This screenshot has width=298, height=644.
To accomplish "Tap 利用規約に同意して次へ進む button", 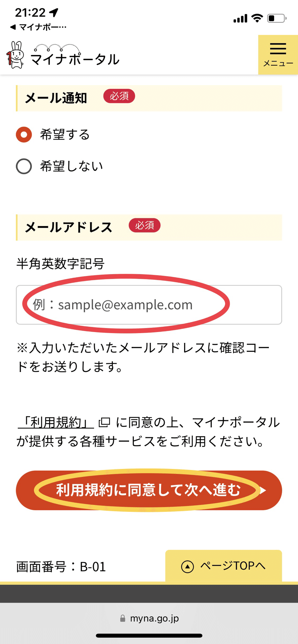I will (149, 490).
